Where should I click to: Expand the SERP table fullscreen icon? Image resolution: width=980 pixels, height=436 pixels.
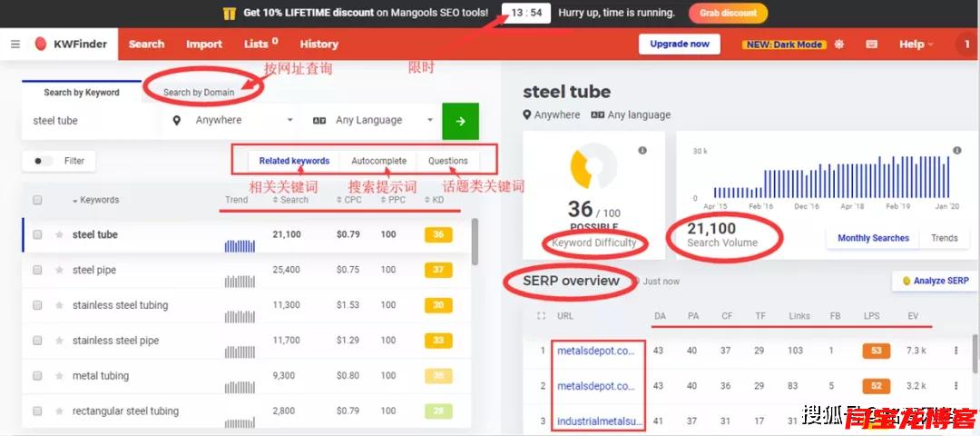tap(542, 316)
